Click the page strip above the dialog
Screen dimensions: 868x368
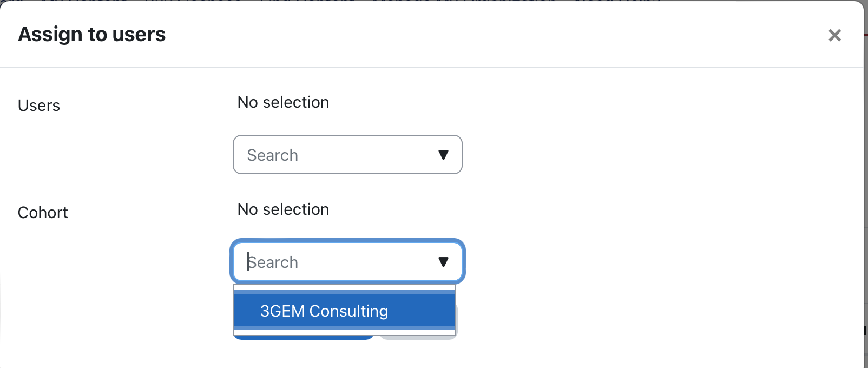click(433, 1)
